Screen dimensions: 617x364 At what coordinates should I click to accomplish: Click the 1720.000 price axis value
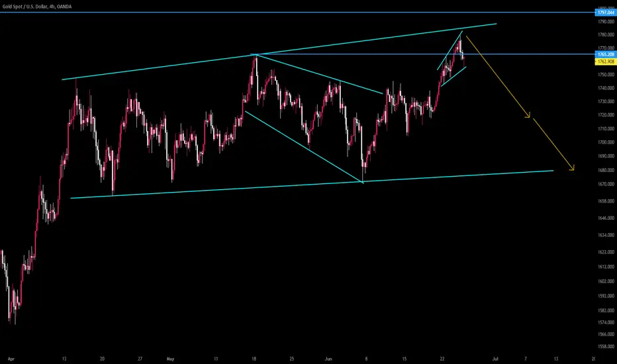click(x=606, y=115)
